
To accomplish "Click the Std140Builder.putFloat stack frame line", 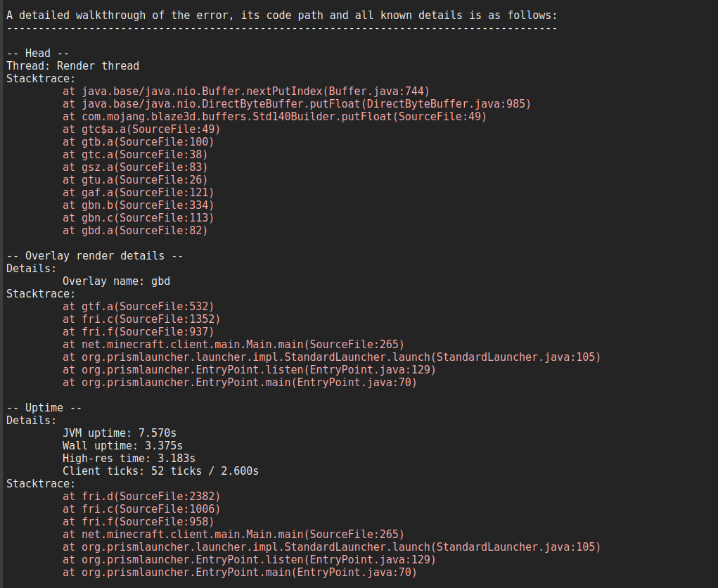I will click(274, 117).
